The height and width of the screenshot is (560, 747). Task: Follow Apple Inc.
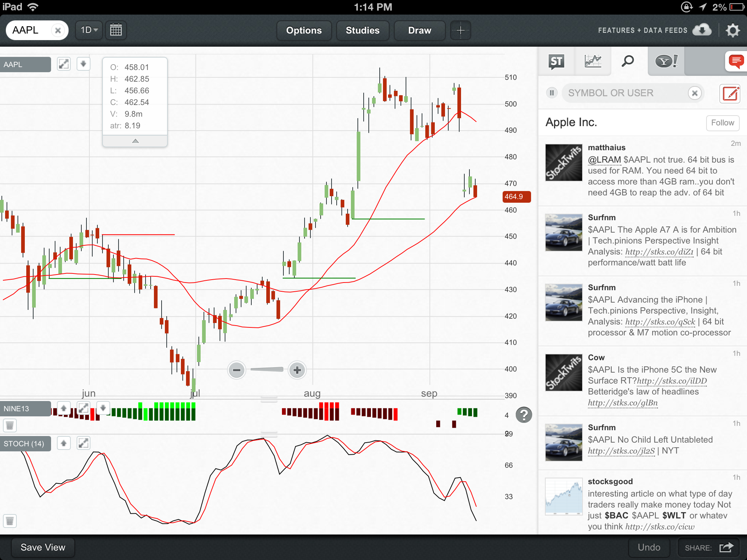[723, 123]
